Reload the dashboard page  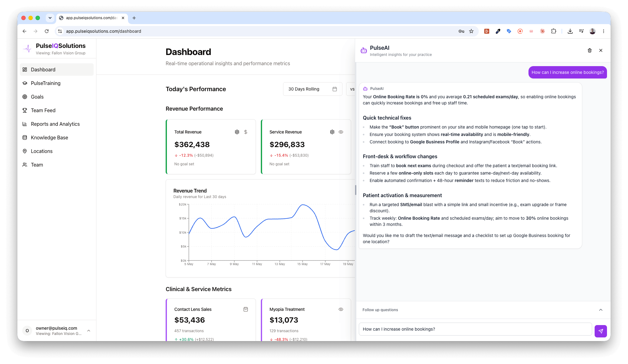click(47, 31)
